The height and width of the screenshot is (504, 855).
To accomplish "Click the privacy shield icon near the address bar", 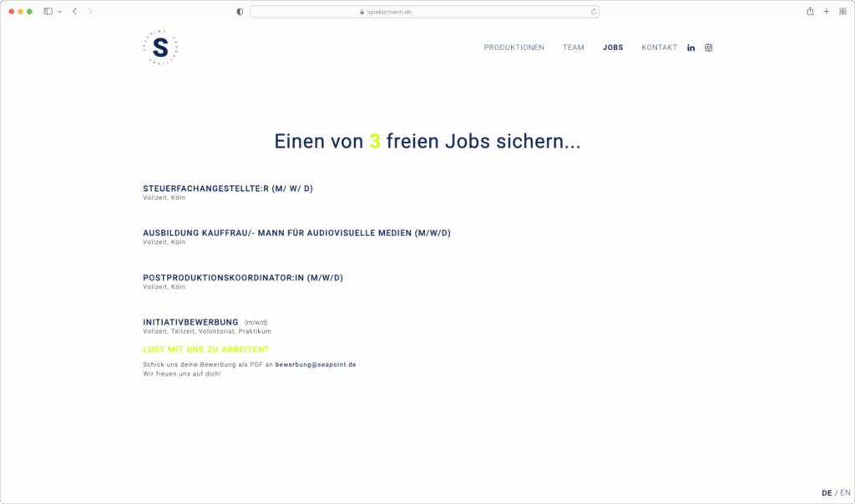I will pyautogui.click(x=239, y=12).
